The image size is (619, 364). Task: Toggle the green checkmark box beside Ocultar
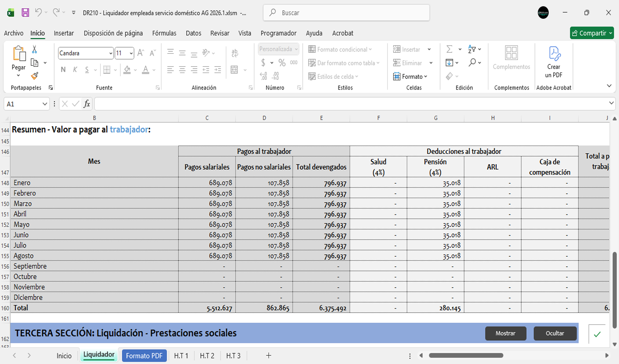[597, 334]
